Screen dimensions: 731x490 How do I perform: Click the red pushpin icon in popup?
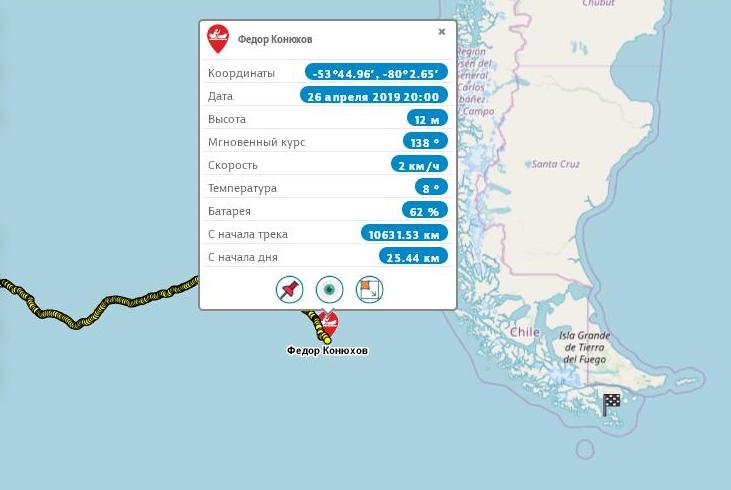(290, 289)
